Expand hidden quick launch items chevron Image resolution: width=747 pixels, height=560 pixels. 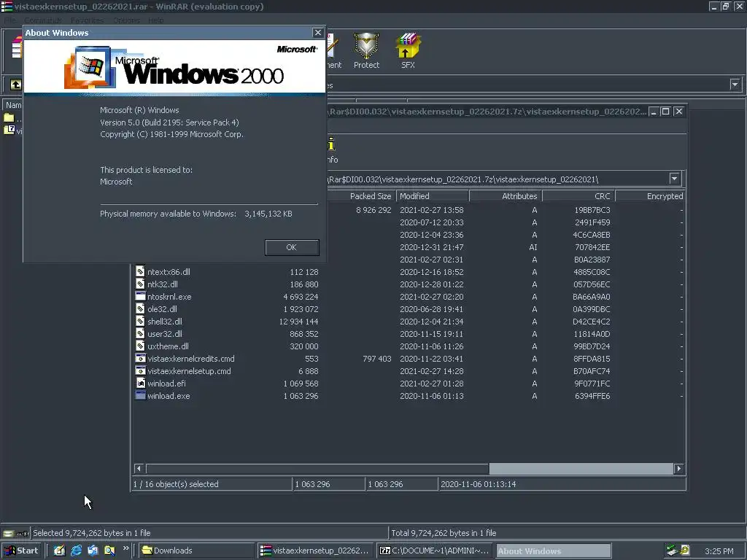[x=125, y=548]
